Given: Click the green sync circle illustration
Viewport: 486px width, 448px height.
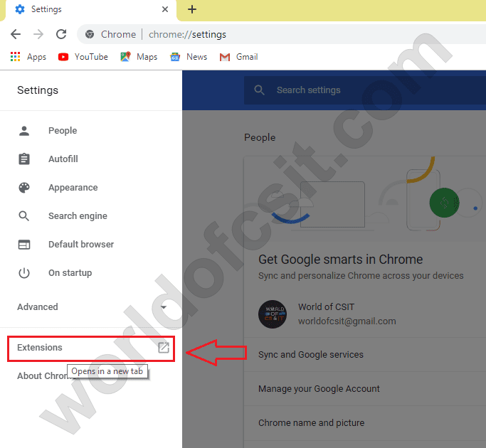Looking at the screenshot, I should [x=444, y=203].
